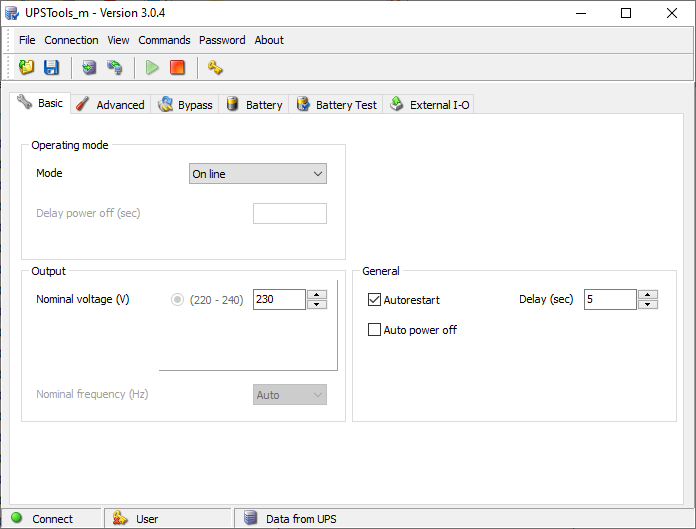
Task: Click the User status bar button
Action: pos(146,518)
